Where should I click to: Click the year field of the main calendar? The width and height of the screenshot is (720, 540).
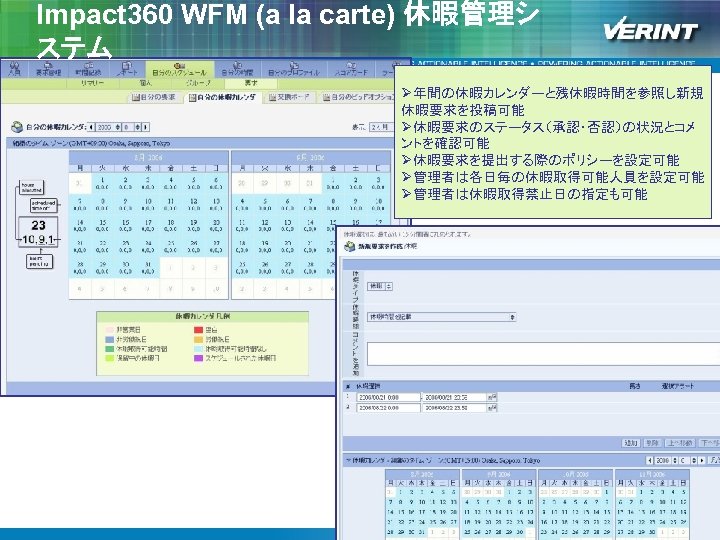pos(105,127)
